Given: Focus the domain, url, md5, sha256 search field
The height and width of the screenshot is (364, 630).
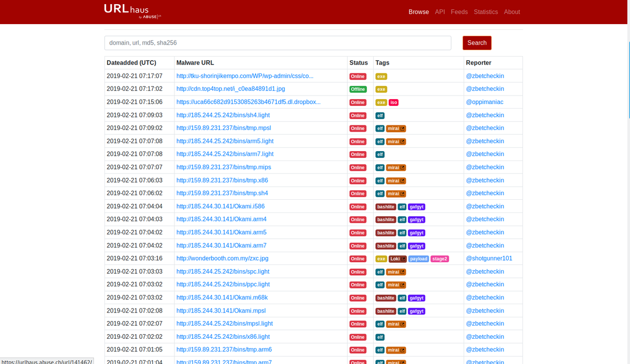Looking at the screenshot, I should tap(278, 43).
